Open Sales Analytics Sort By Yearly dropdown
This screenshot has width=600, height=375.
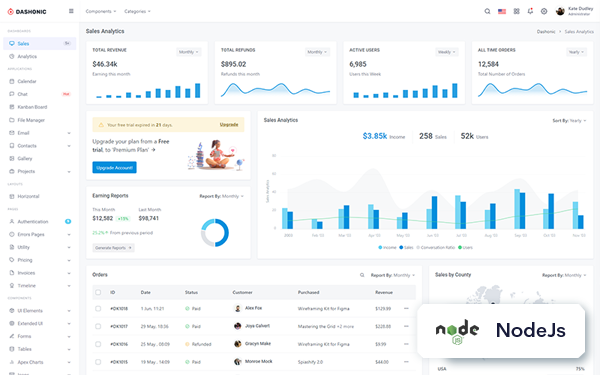(569, 121)
